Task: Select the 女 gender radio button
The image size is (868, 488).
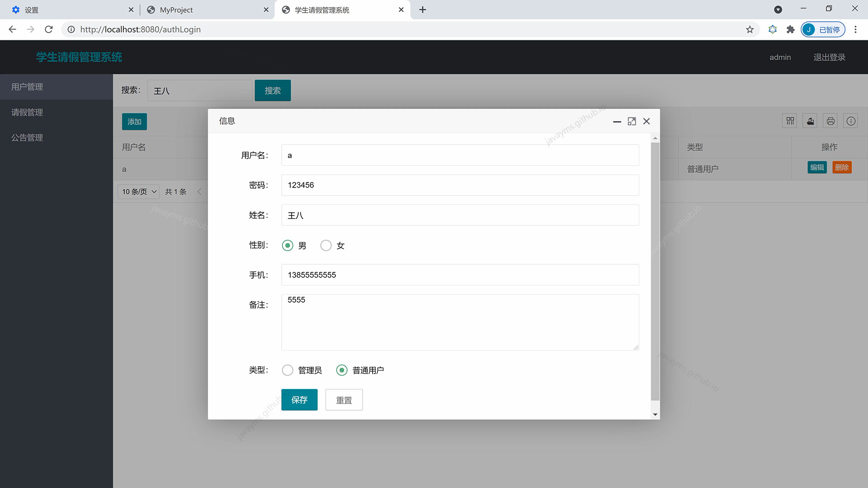Action: [326, 245]
